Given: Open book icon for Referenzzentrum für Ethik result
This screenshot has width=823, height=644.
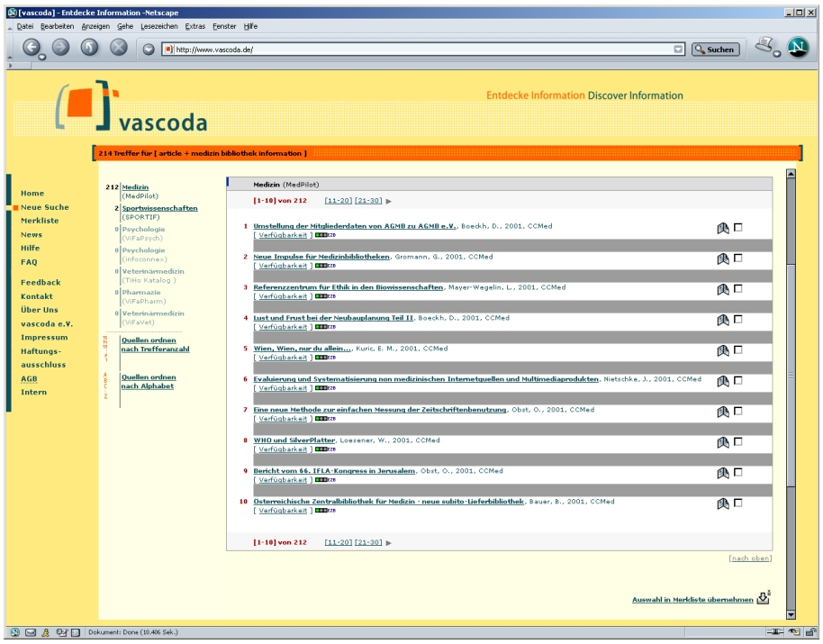Looking at the screenshot, I should point(723,289).
